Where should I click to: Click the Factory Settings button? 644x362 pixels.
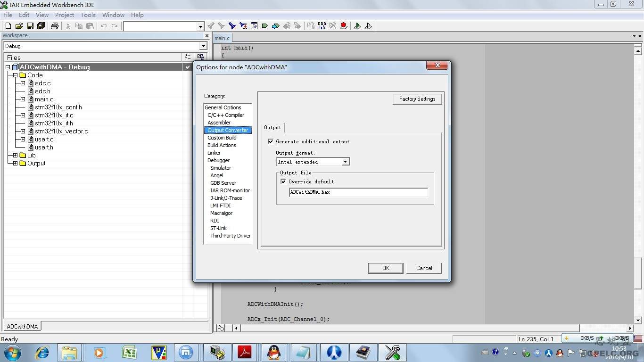(x=417, y=99)
